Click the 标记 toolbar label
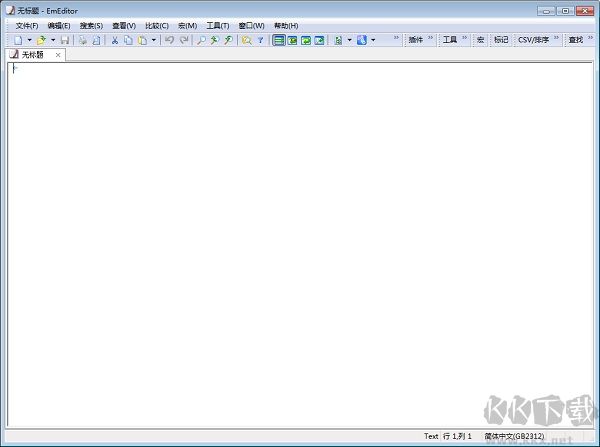This screenshot has height=447, width=600. coord(501,40)
